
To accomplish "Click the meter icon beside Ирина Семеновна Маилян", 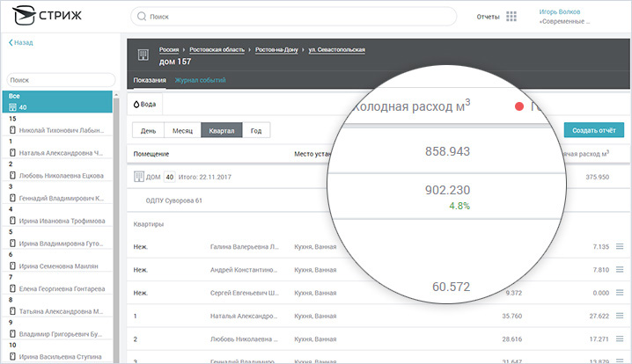I will (12, 266).
